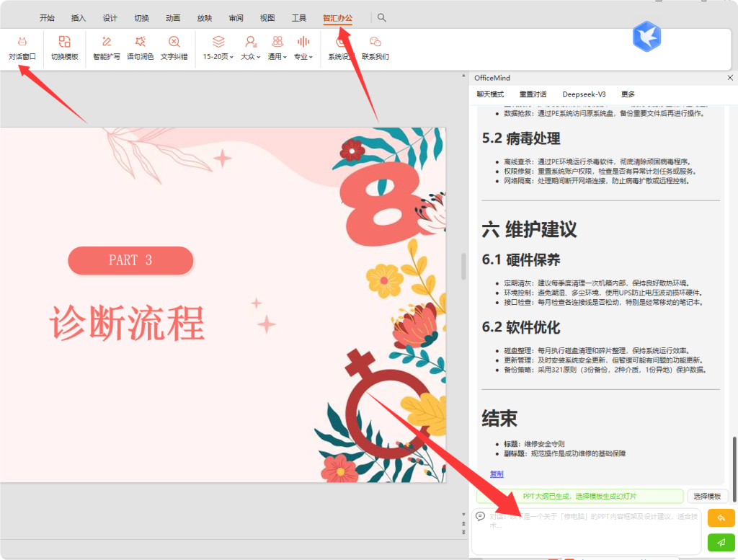Screen dimensions: 738x560
Task: Send the chat message with green arrow
Action: [x=721, y=542]
